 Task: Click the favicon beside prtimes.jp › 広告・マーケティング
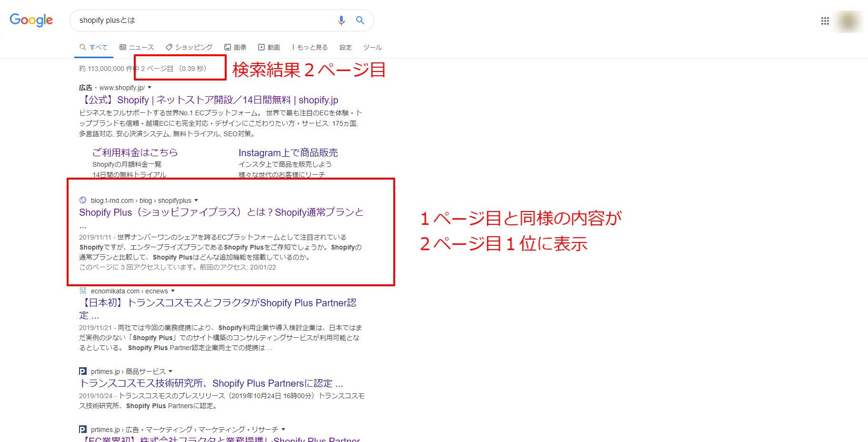83,429
